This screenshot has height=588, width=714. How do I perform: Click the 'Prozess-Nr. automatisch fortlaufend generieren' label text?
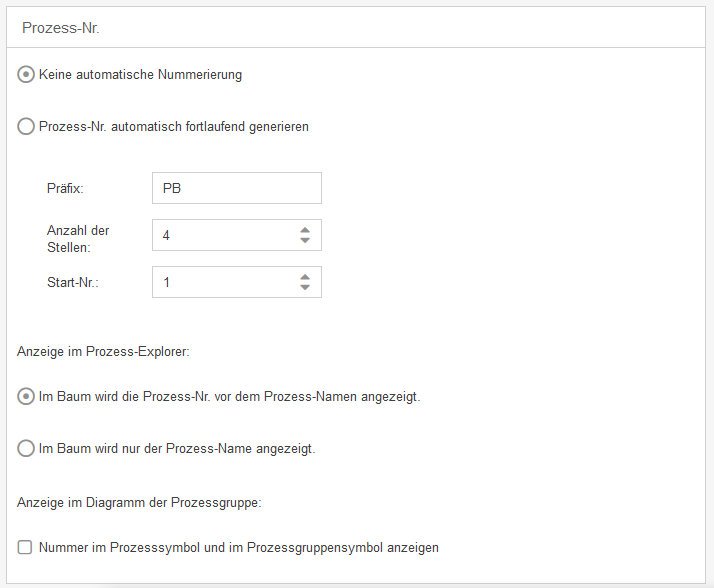pos(174,127)
